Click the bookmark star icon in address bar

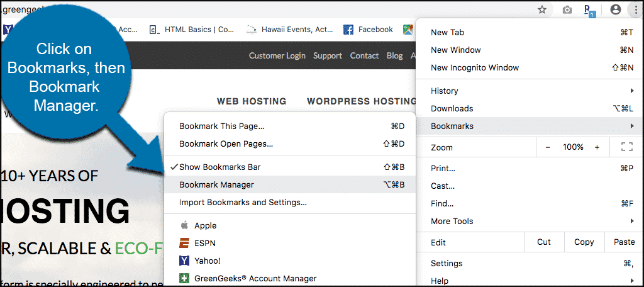[x=541, y=9]
